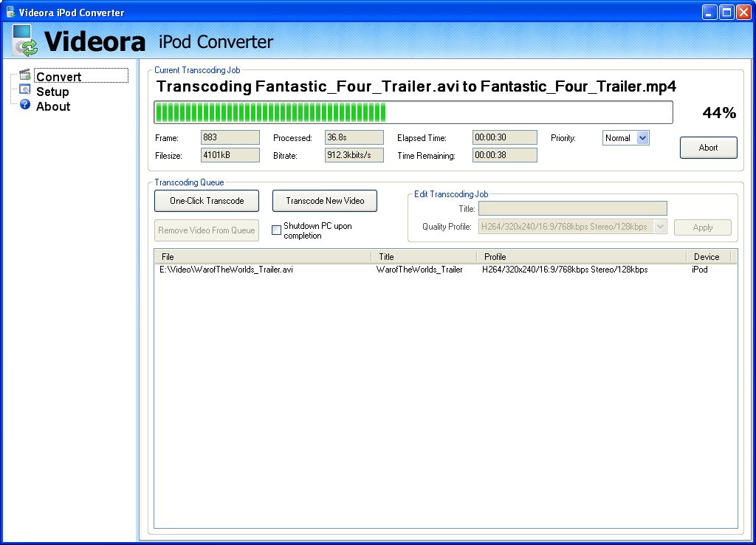Sort queue by the Profile column header
Viewport: 756px width, 545px height.
point(582,256)
